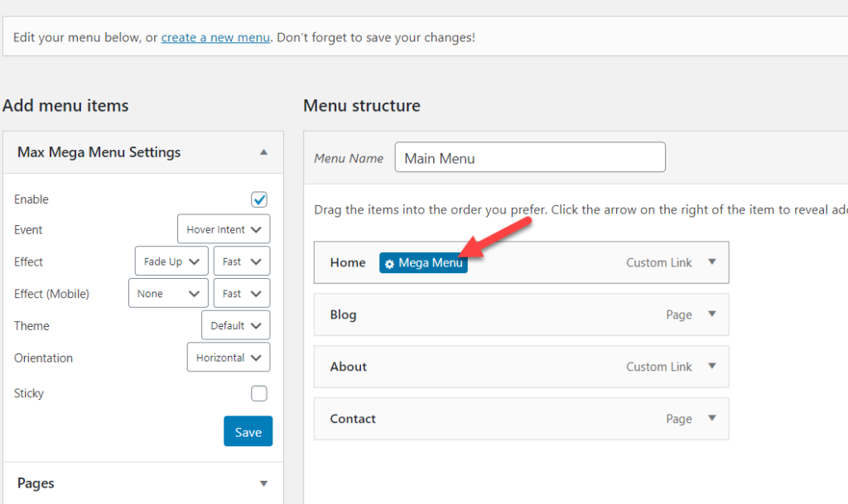848x504 pixels.
Task: Open the Event dropdown showing Hover Intent
Action: (x=224, y=229)
